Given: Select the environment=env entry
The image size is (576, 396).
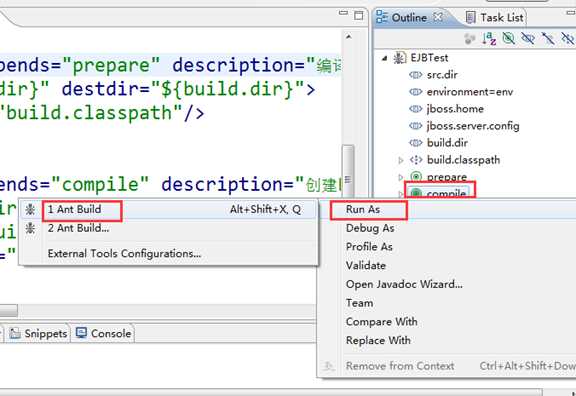Looking at the screenshot, I should [469, 92].
